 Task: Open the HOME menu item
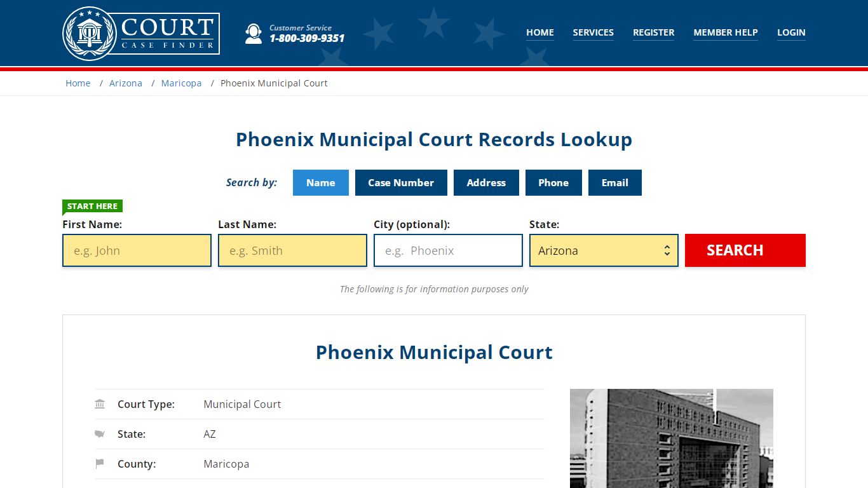coord(540,32)
